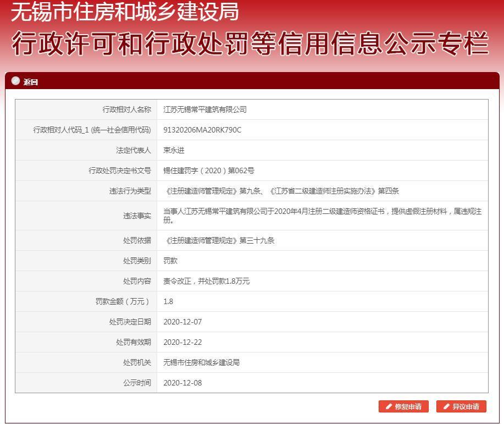Click the 处罚类别 value 罚款
The width and height of the screenshot is (504, 424).
point(170,261)
